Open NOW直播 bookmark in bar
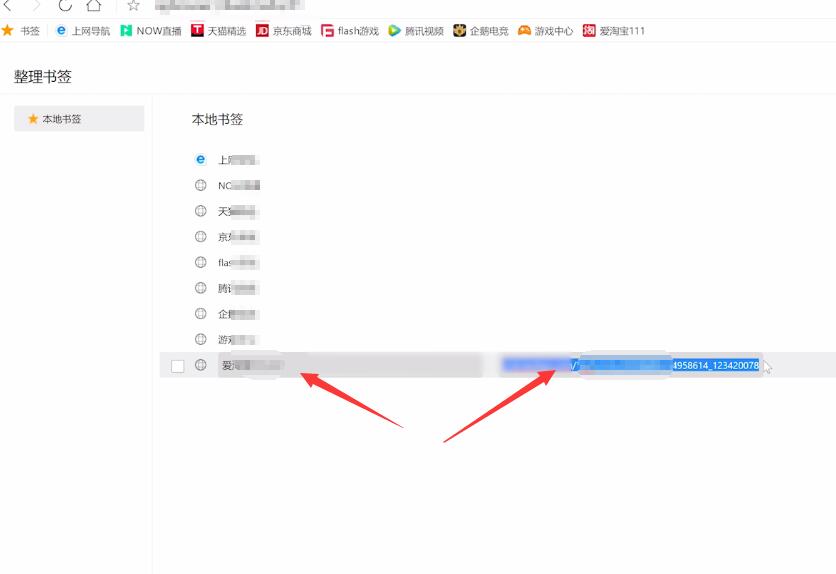836x574 pixels. point(151,31)
